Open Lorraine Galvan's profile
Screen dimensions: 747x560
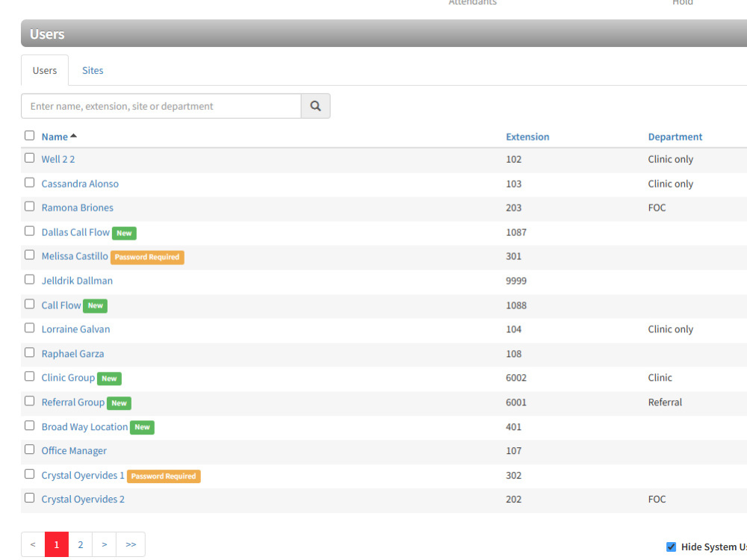pyautogui.click(x=75, y=329)
